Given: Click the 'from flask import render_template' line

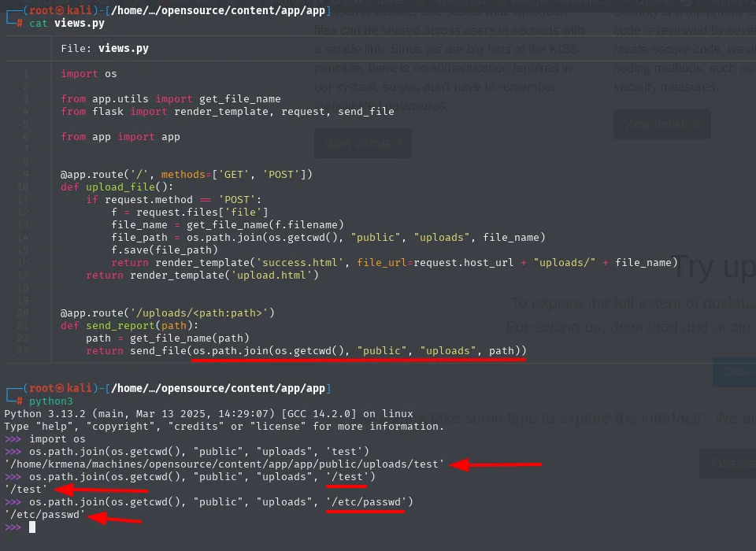Looking at the screenshot, I should coord(228,111).
